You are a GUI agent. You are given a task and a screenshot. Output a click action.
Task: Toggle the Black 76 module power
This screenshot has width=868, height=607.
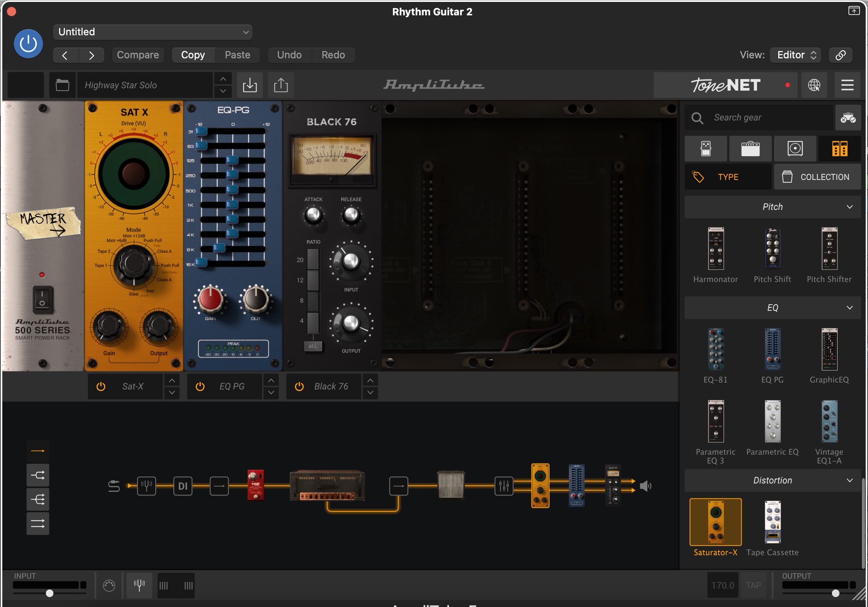[299, 386]
